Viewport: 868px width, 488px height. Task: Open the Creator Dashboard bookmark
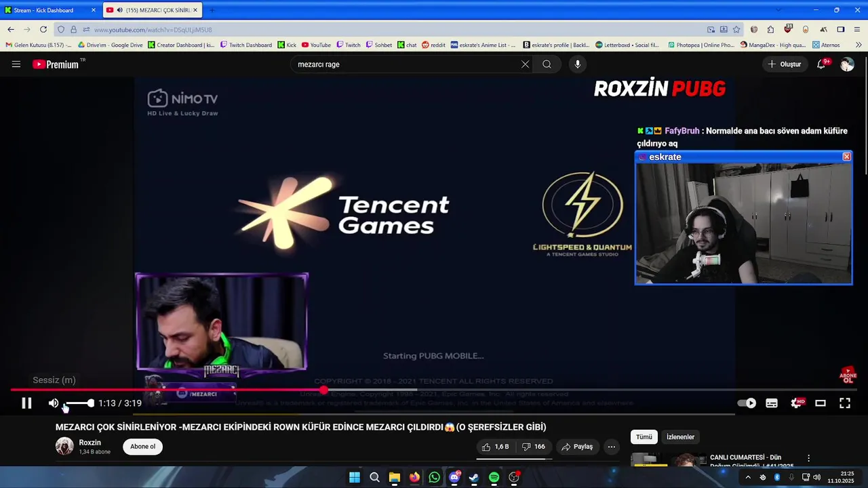(181, 45)
